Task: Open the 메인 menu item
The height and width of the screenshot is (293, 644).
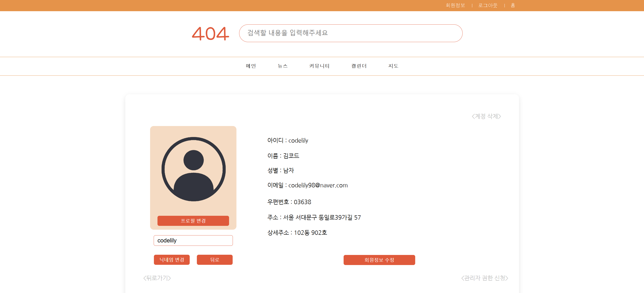Action: pyautogui.click(x=251, y=66)
